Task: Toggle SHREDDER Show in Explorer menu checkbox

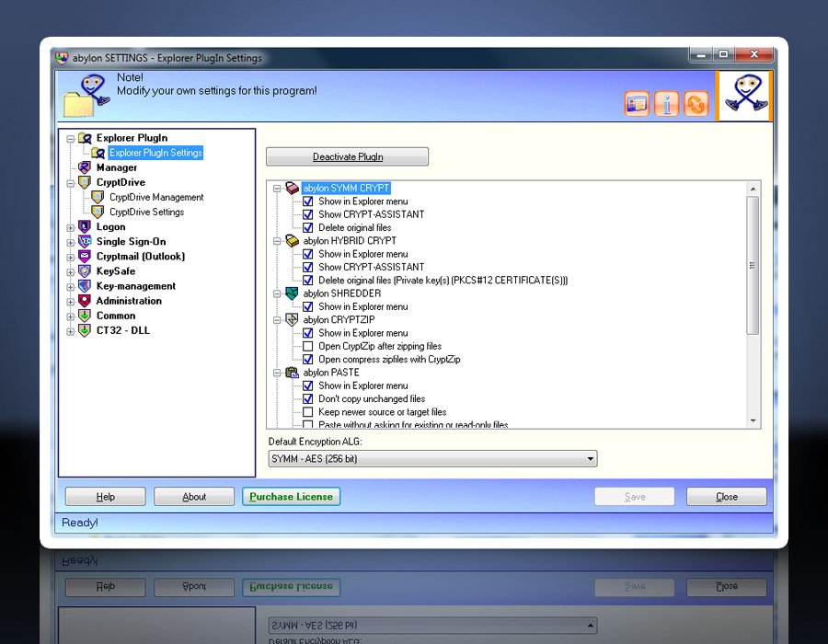Action: click(x=308, y=306)
